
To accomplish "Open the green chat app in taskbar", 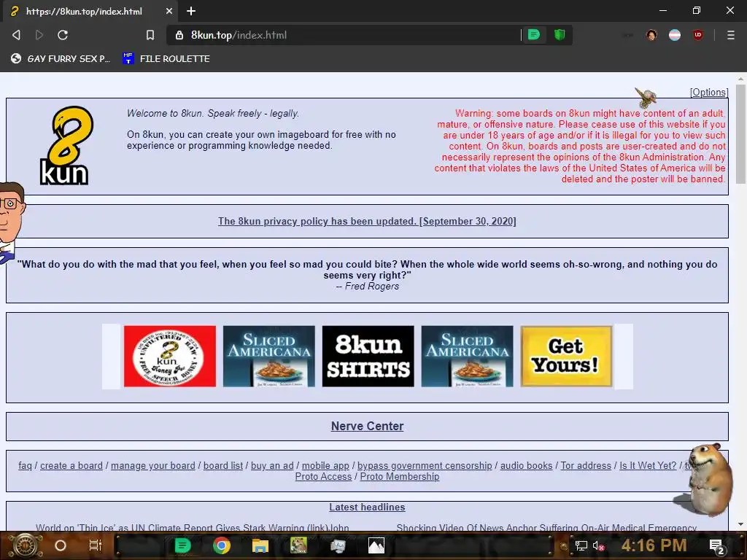I will [182, 545].
